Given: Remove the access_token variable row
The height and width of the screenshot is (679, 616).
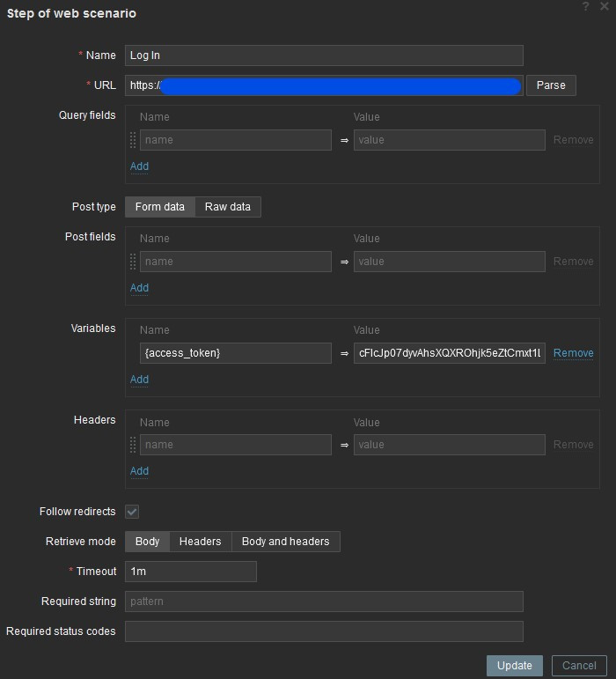Looking at the screenshot, I should (573, 353).
